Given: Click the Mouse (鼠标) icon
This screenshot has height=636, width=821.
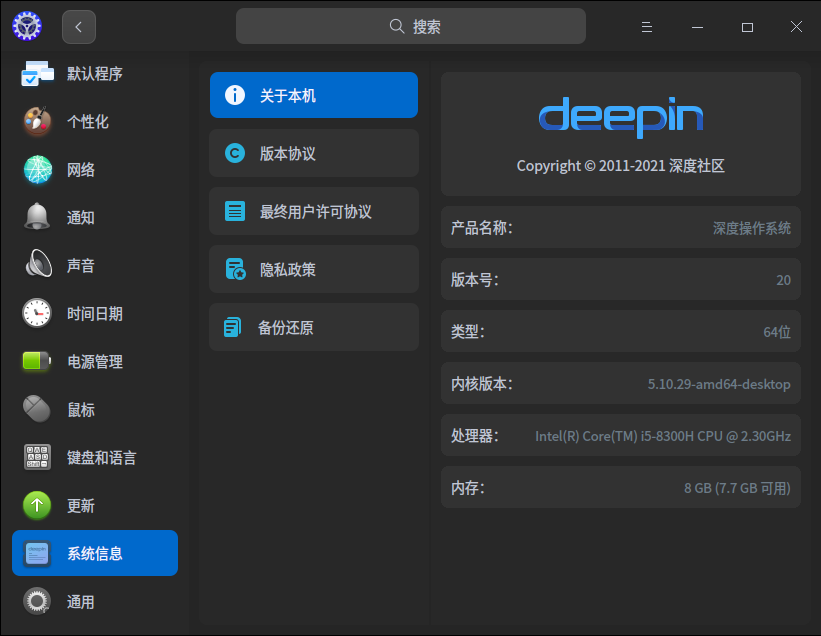Looking at the screenshot, I should [x=37, y=410].
